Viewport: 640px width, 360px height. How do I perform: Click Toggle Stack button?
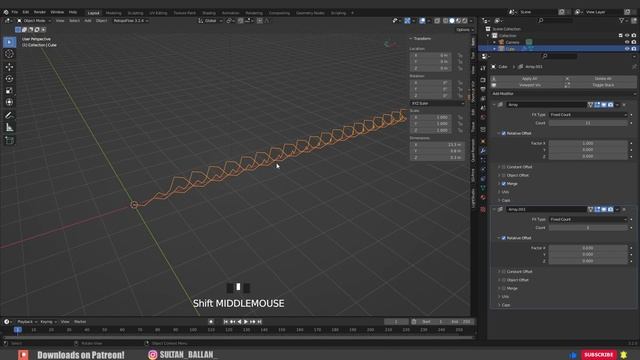click(x=600, y=85)
